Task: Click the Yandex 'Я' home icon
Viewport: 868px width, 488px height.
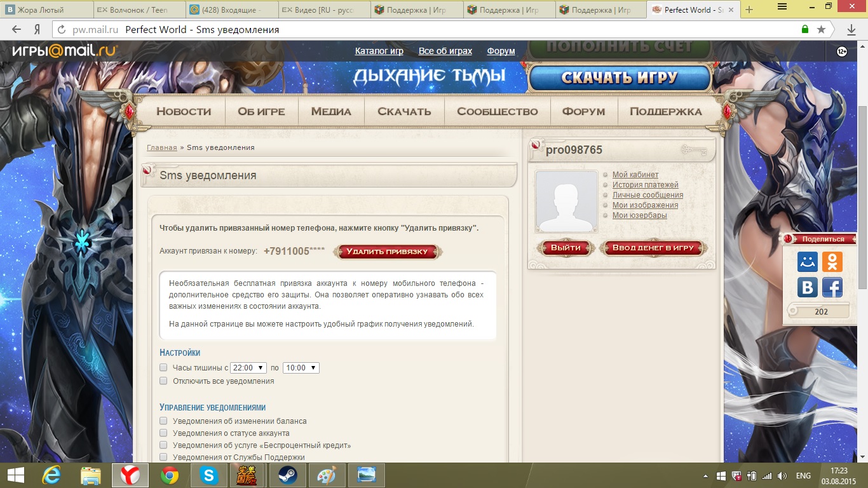Action: (37, 29)
